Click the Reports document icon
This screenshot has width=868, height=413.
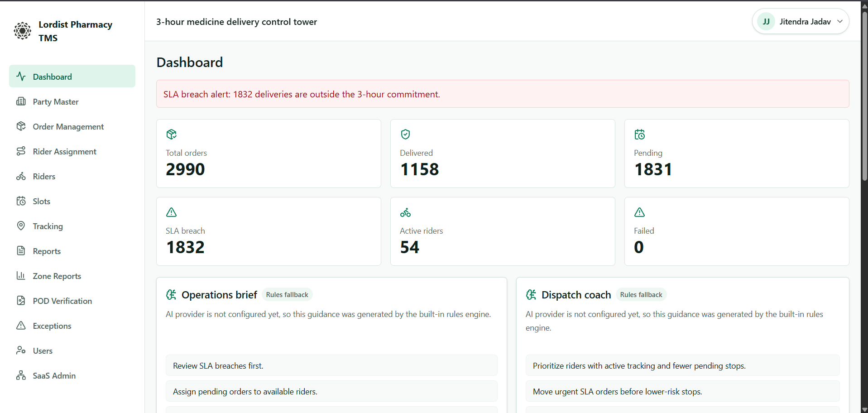pos(21,250)
